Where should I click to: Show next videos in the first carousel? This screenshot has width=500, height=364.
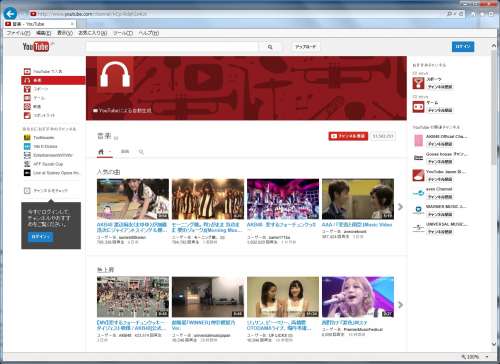click(400, 207)
